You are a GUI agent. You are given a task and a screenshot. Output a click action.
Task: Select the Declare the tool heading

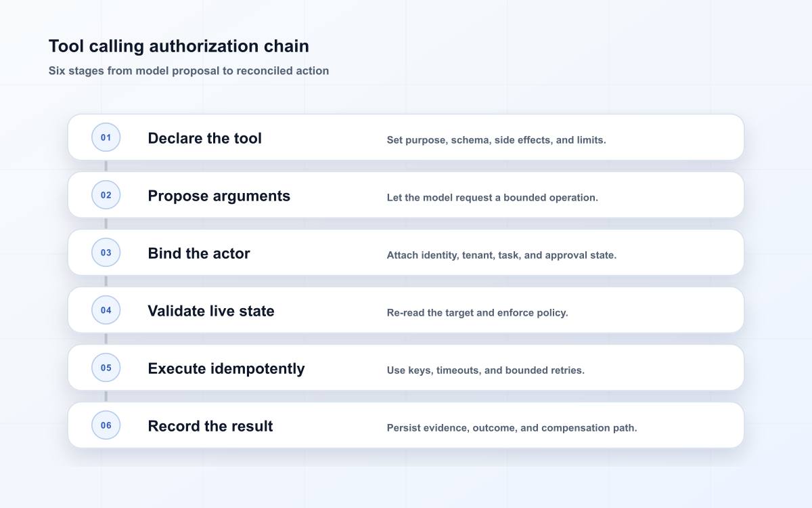204,138
